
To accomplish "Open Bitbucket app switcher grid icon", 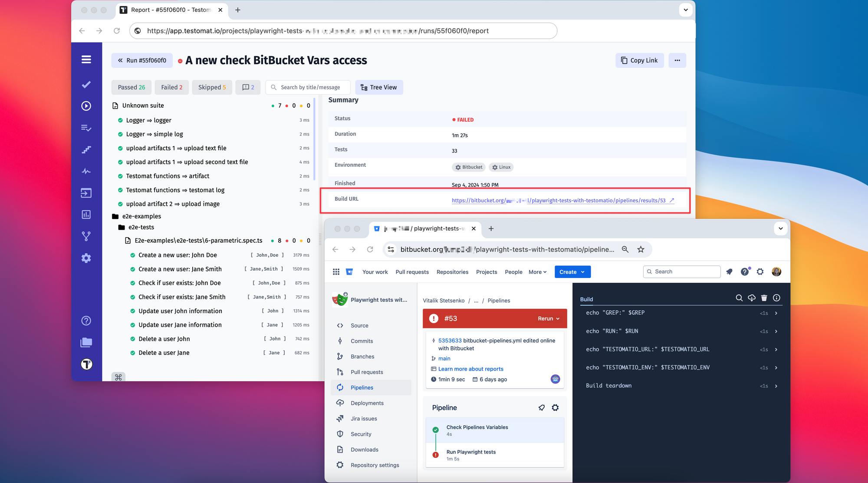I will [336, 272].
